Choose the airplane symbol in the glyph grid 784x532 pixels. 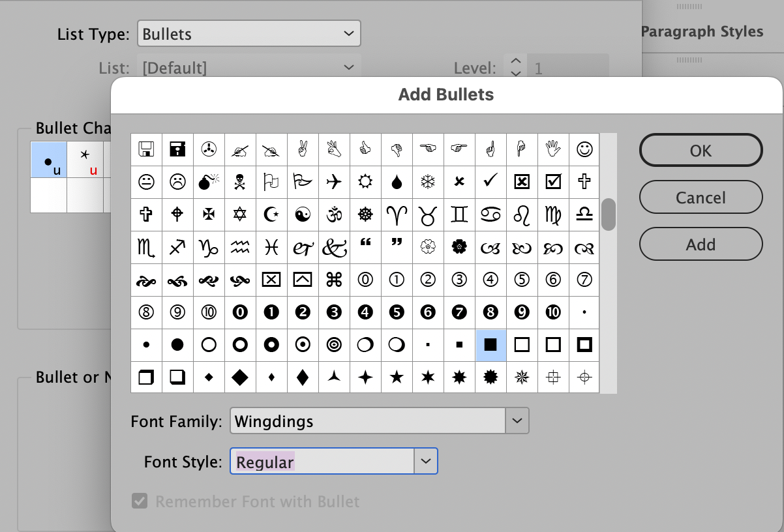pyautogui.click(x=334, y=182)
